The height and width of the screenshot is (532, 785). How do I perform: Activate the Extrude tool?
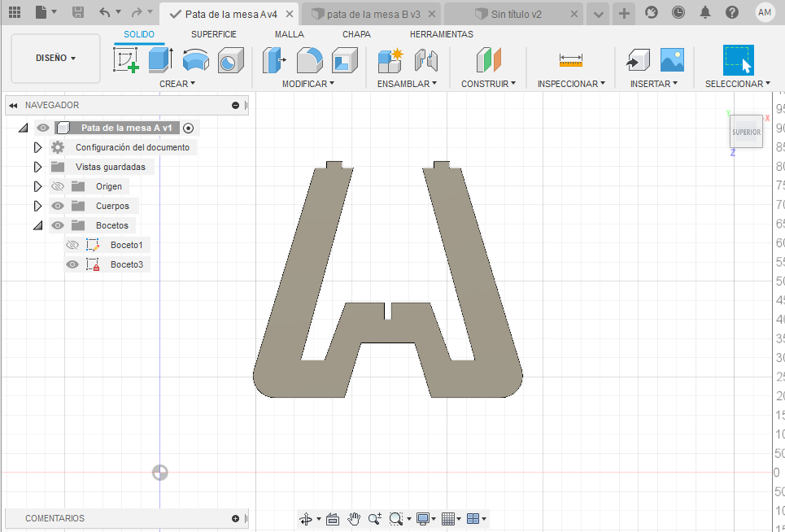(x=159, y=58)
